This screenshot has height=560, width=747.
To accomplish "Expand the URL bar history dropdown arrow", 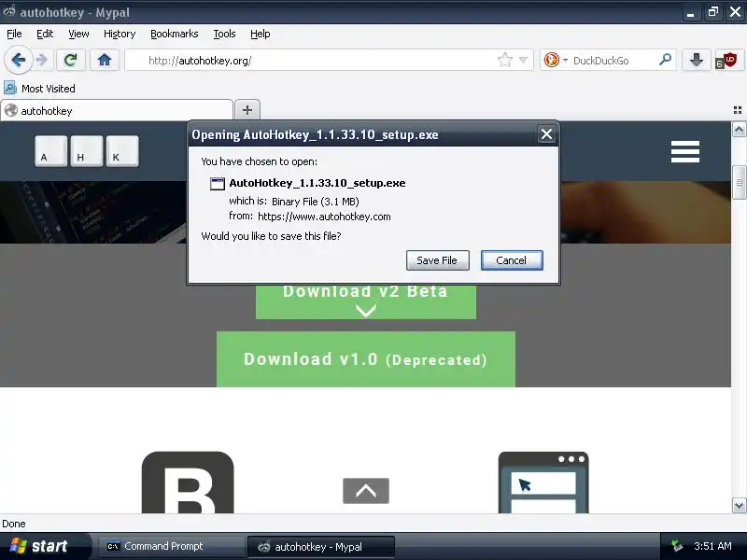I will pyautogui.click(x=523, y=60).
